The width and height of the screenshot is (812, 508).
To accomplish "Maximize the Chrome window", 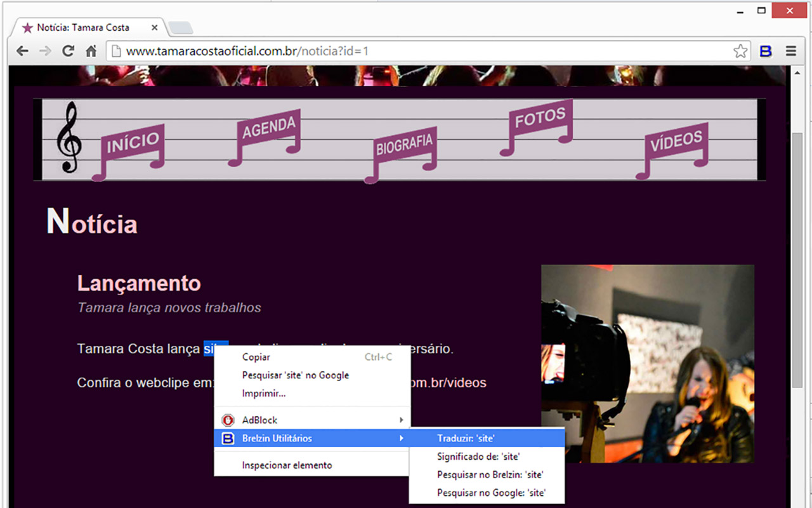I will click(761, 11).
